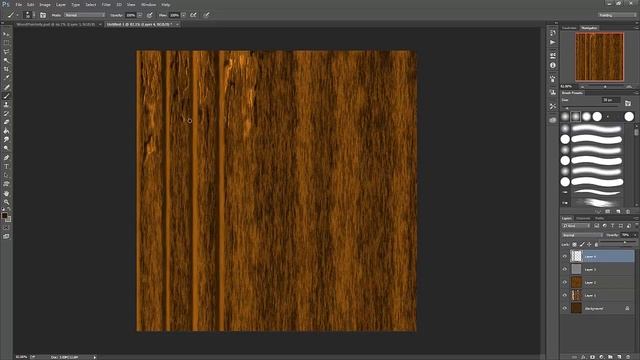The width and height of the screenshot is (640, 360).
Task: Open the layer filter Kind dropdown
Action: (576, 226)
